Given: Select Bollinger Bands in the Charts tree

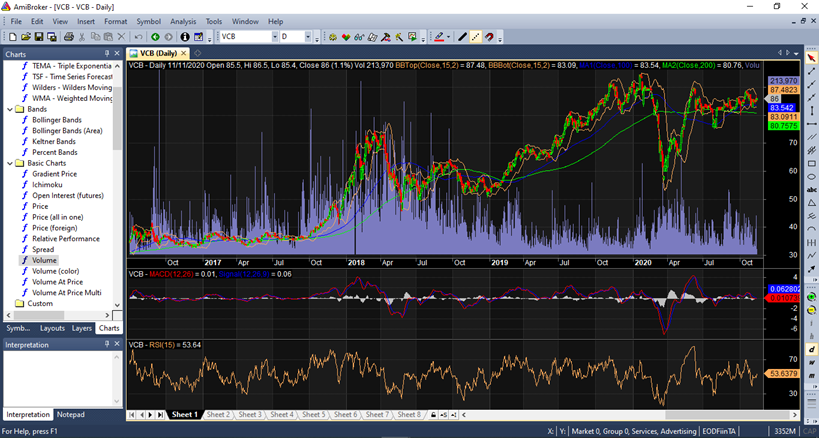Looking at the screenshot, I should click(x=58, y=120).
